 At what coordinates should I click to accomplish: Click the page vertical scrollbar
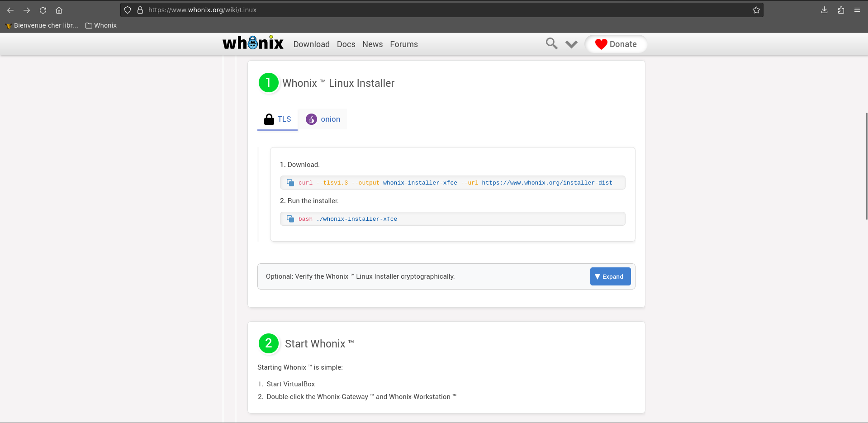(x=866, y=166)
